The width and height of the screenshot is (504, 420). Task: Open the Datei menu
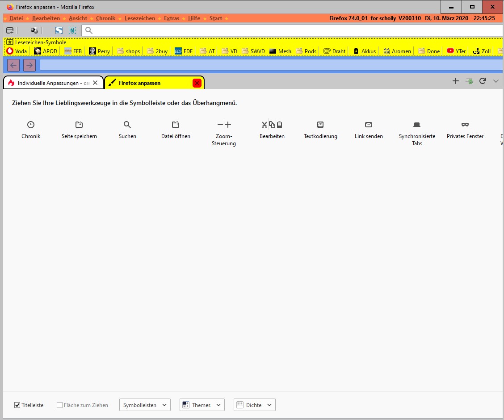coord(16,18)
